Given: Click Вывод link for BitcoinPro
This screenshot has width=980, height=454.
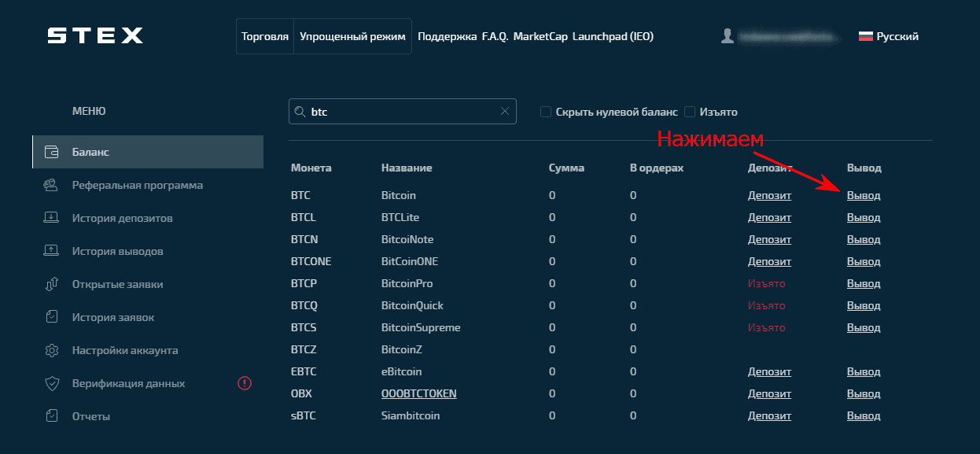Looking at the screenshot, I should coord(864,283).
